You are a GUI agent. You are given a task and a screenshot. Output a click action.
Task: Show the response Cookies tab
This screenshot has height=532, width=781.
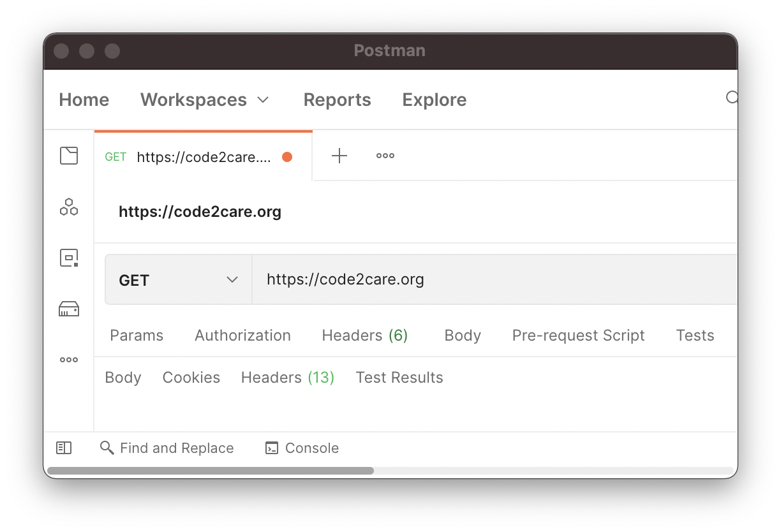click(191, 378)
